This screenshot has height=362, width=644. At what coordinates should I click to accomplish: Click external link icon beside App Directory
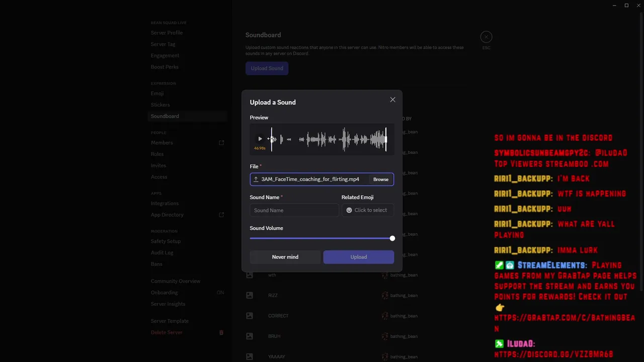coord(221,215)
